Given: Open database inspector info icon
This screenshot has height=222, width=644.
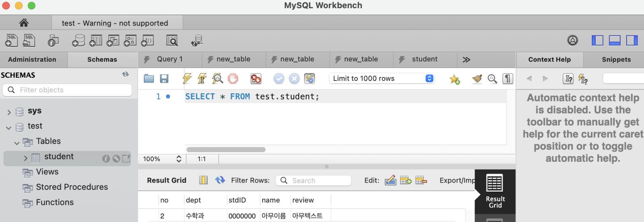Looking at the screenshot, I should point(53,40).
